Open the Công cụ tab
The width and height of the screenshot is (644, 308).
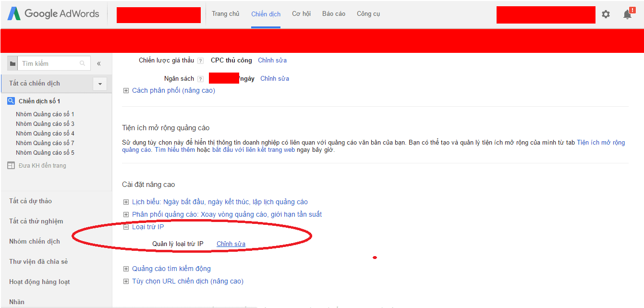[368, 14]
